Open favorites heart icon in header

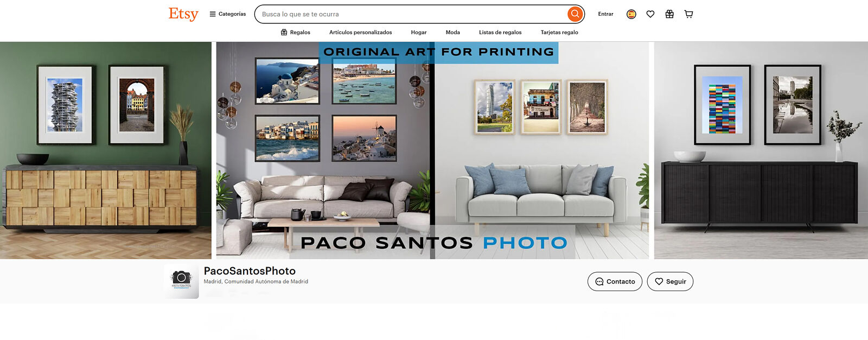click(x=650, y=14)
